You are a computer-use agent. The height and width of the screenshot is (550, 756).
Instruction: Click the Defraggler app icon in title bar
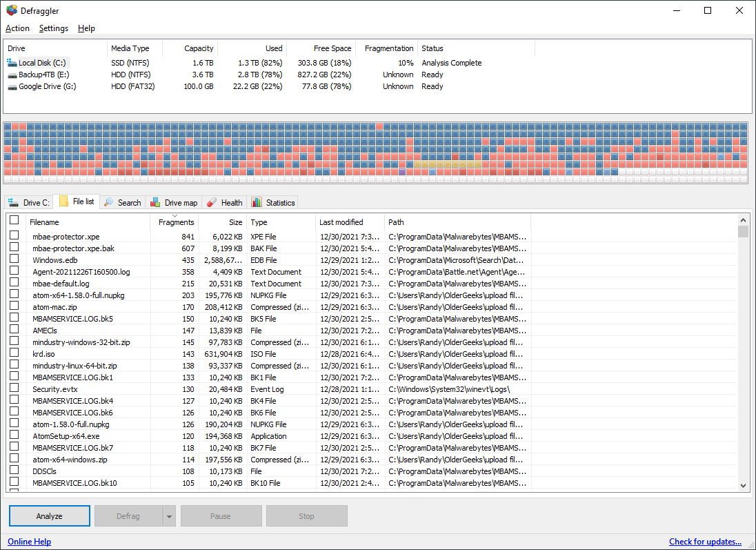pyautogui.click(x=12, y=10)
